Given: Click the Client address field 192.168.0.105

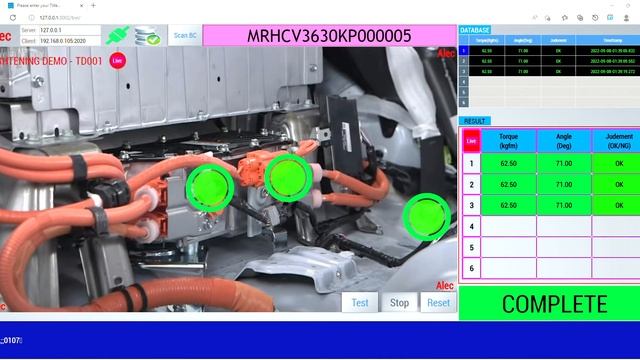Looking at the screenshot, I should tap(69, 41).
